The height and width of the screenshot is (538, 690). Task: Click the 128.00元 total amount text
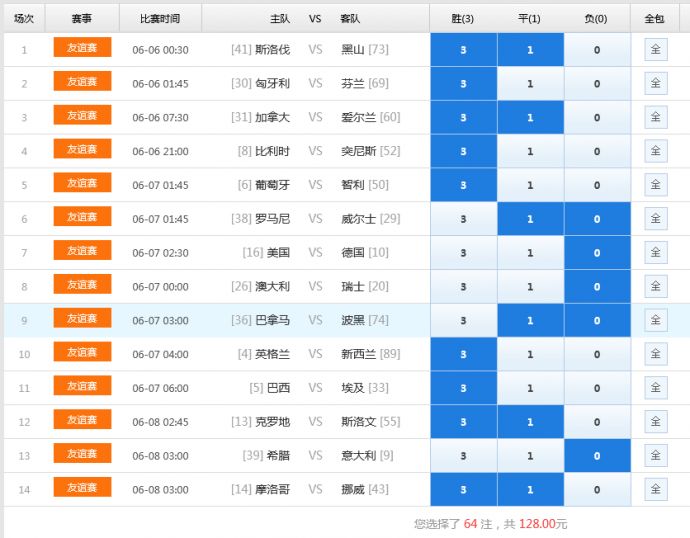543,524
